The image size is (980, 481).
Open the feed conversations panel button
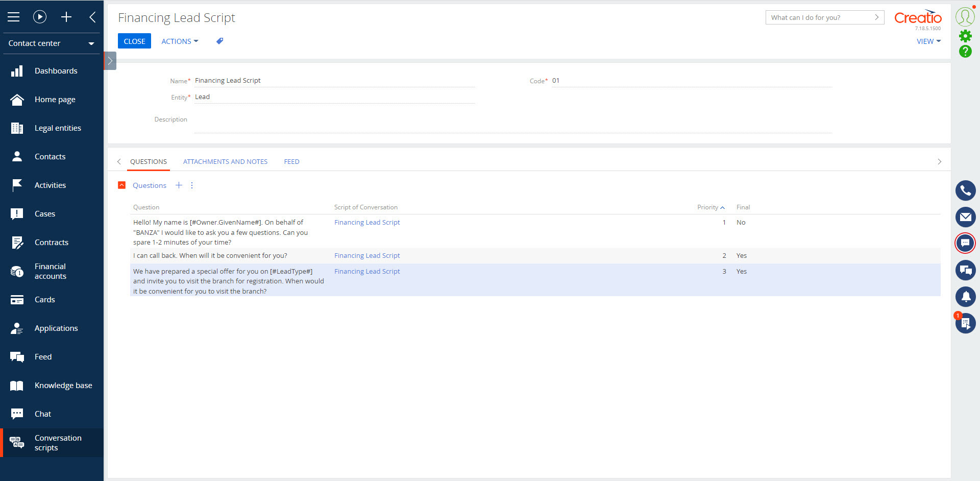pyautogui.click(x=965, y=270)
